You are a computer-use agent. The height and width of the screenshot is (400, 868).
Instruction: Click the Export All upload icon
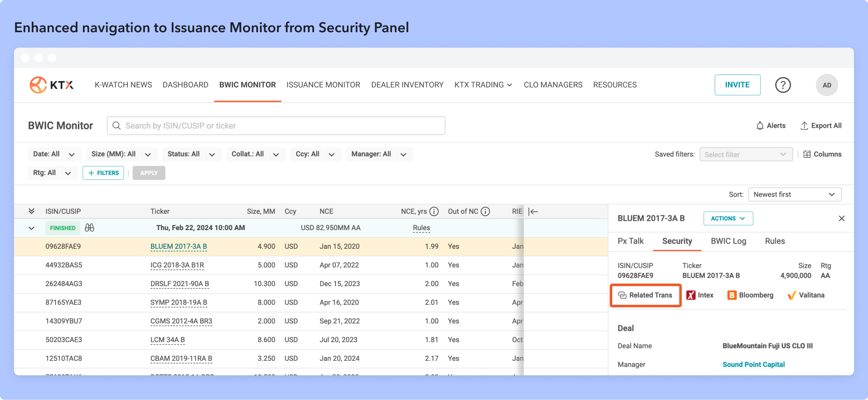pyautogui.click(x=805, y=126)
